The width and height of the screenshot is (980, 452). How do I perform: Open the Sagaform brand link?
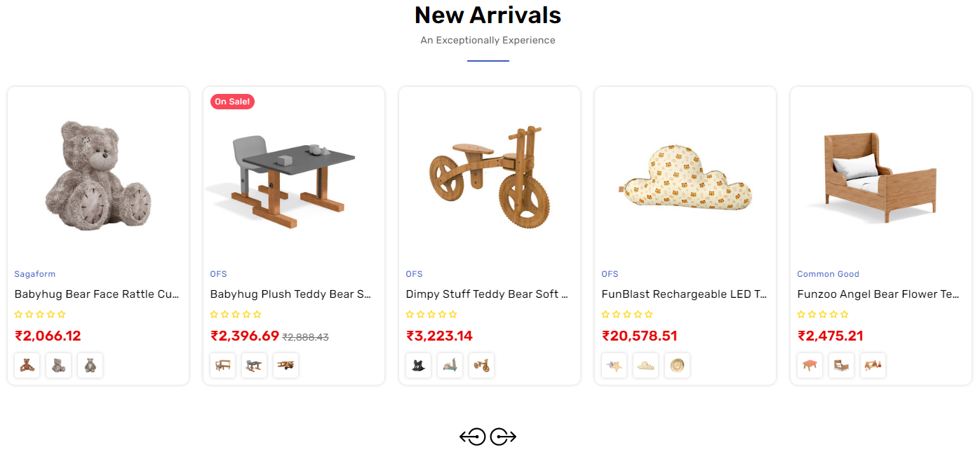pyautogui.click(x=35, y=274)
